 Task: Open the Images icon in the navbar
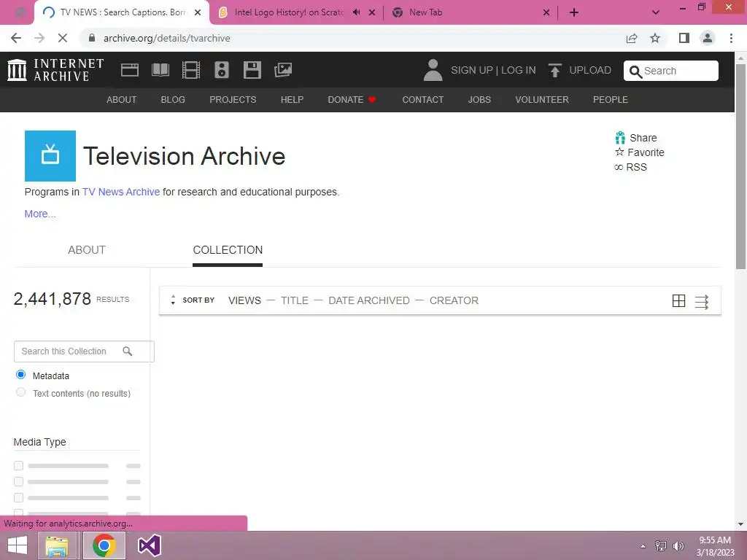pyautogui.click(x=283, y=70)
